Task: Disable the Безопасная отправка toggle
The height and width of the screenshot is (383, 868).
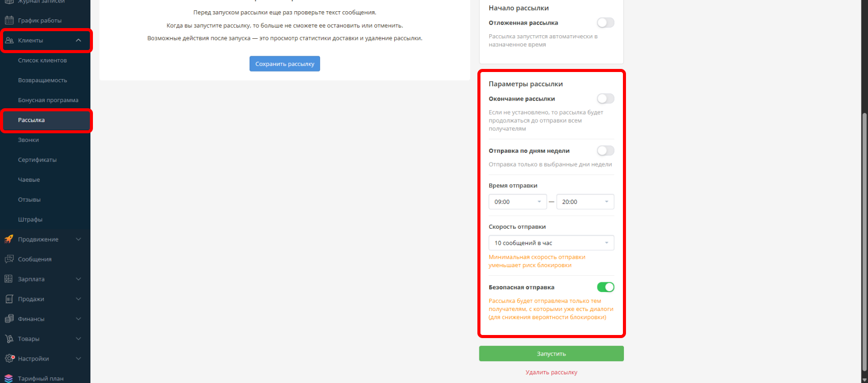Action: [606, 287]
